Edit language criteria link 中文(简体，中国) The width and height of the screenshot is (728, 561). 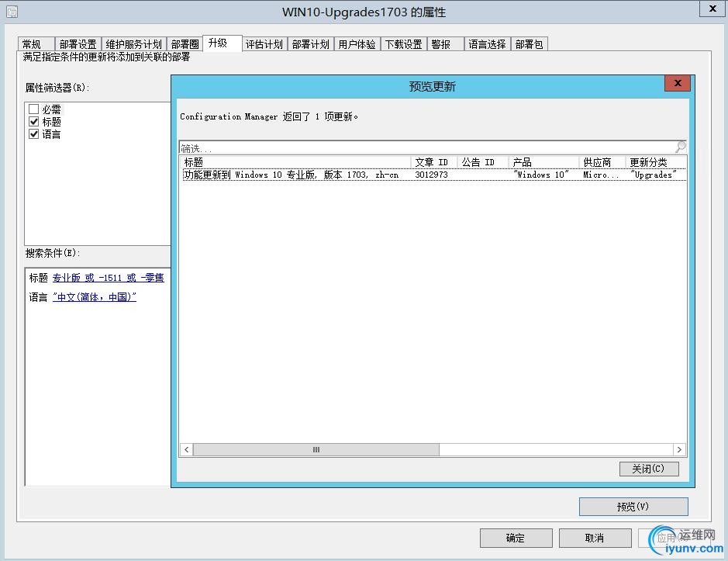click(95, 297)
